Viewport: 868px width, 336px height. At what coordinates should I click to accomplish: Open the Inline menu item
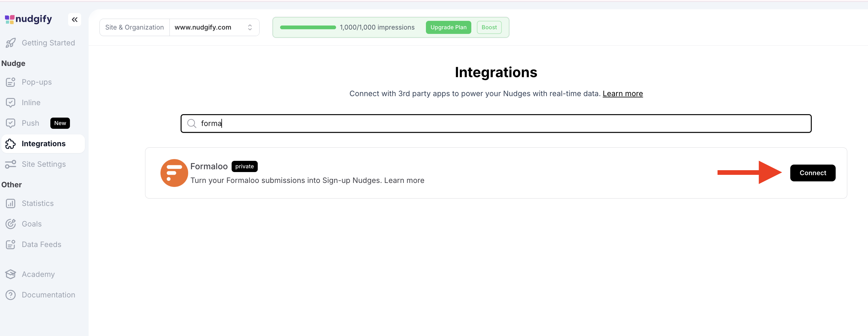[31, 103]
